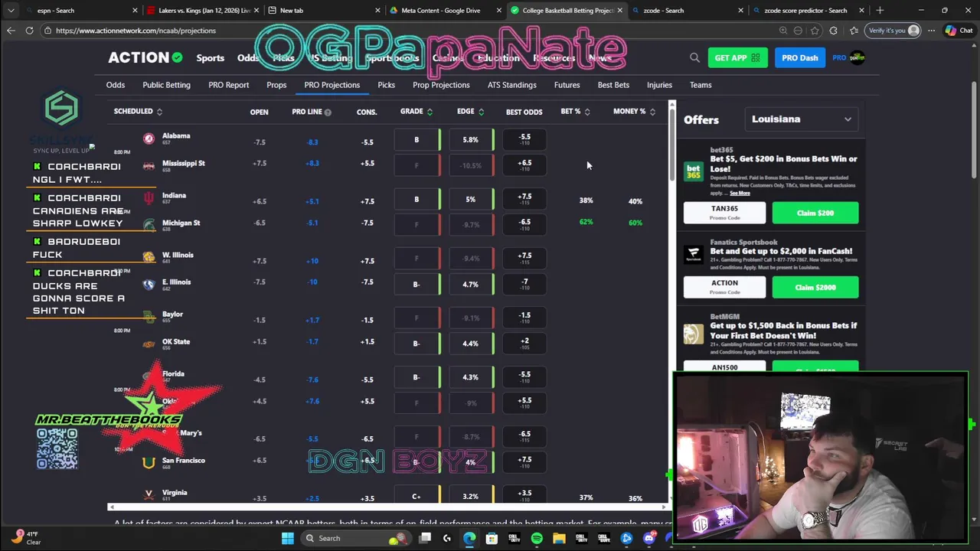The height and width of the screenshot is (551, 980).
Task: Open browser settings three-dot menu
Action: 932,31
